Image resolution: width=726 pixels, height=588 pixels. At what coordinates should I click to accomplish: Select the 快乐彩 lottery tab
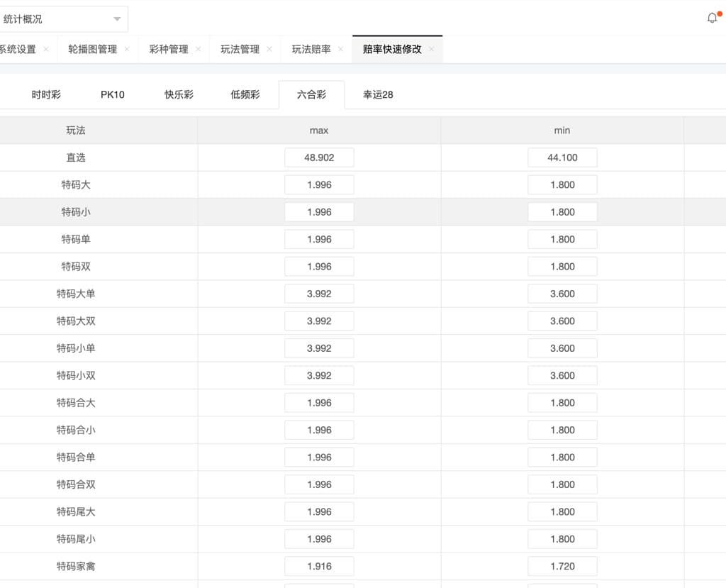click(x=179, y=94)
